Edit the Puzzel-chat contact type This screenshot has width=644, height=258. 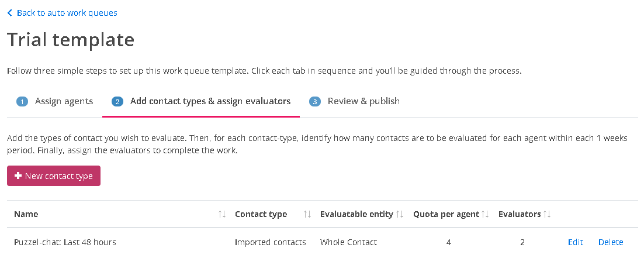[x=576, y=242]
